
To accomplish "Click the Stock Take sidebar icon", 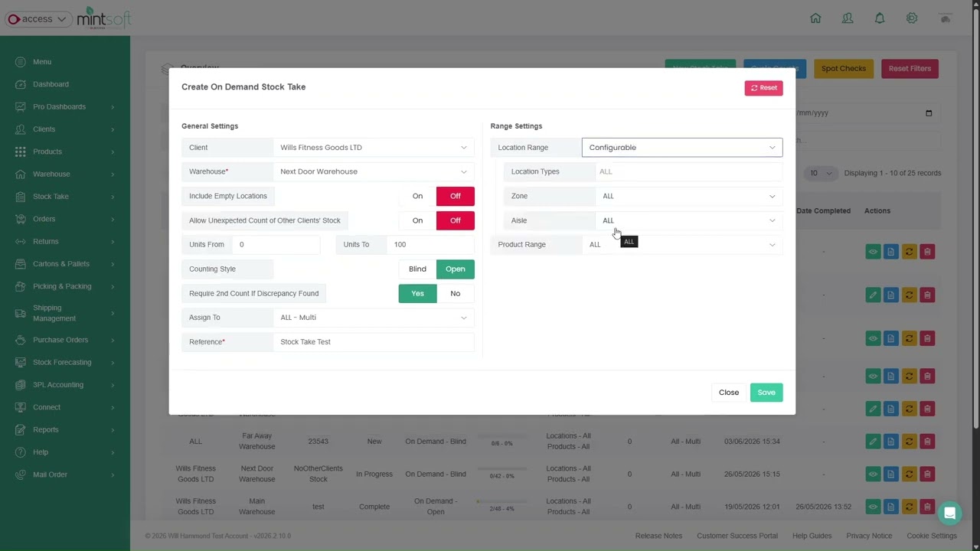I will pos(20,197).
